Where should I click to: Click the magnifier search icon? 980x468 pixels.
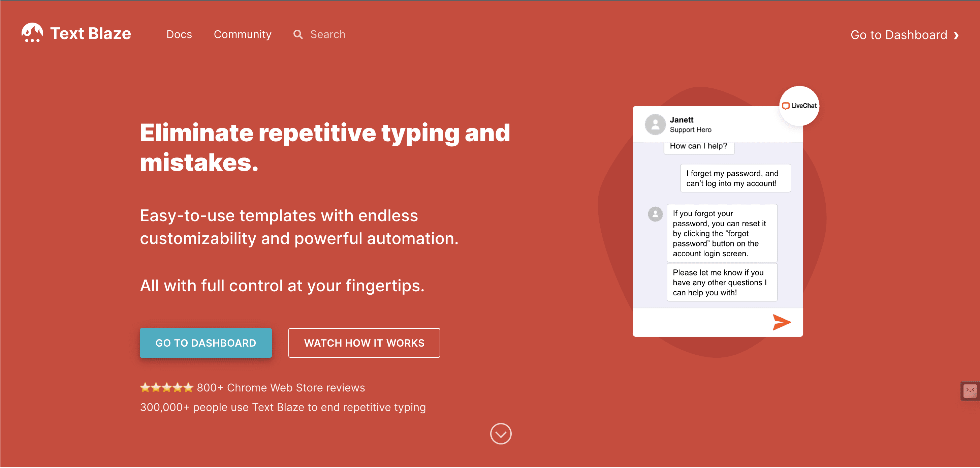298,35
